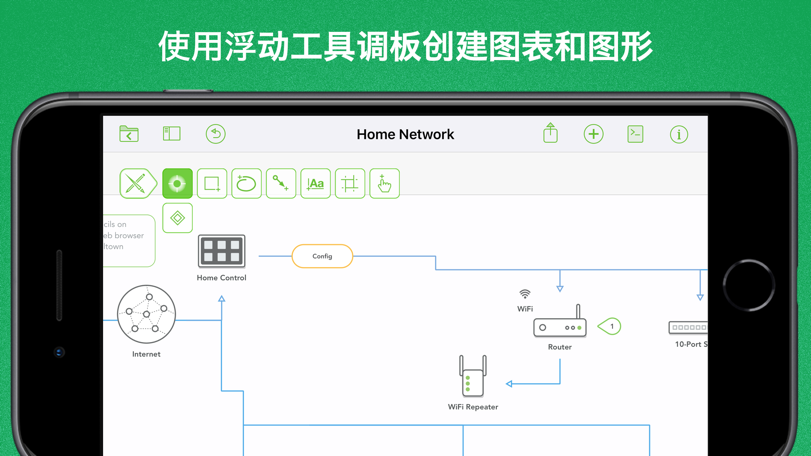Click the diamond tool below palette
811x456 pixels.
coord(177,218)
